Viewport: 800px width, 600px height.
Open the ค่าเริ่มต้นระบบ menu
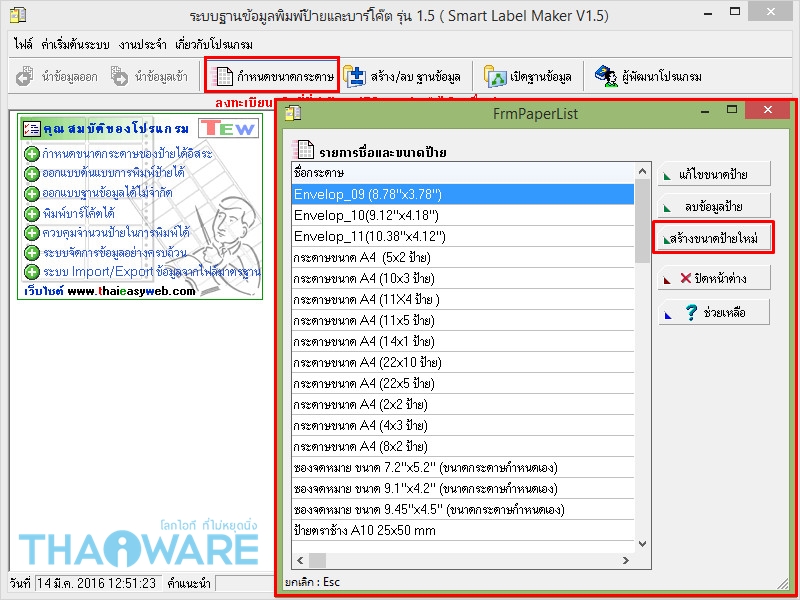coord(76,44)
